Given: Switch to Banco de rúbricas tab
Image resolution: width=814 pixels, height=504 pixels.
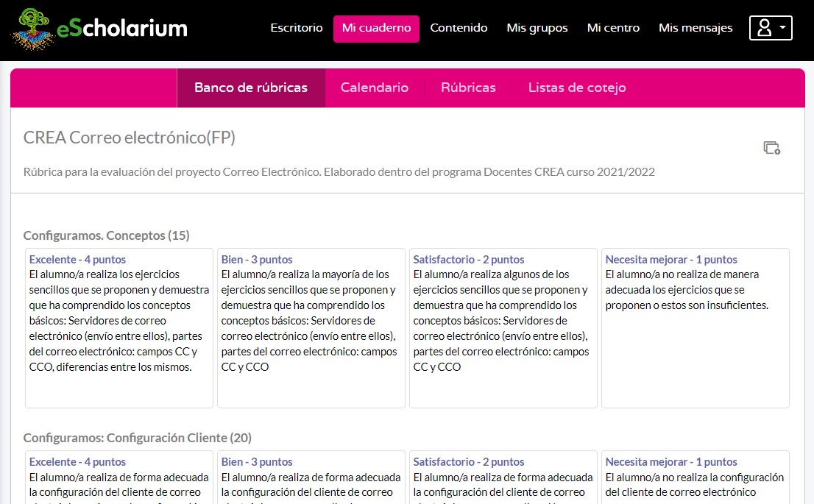Looking at the screenshot, I should (251, 88).
